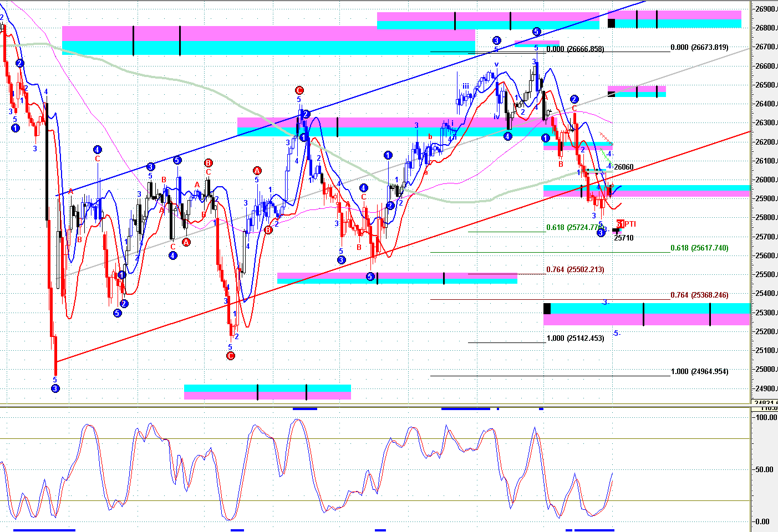
Task: Click the red circled C at the 25100 swing low
Action: [231, 356]
